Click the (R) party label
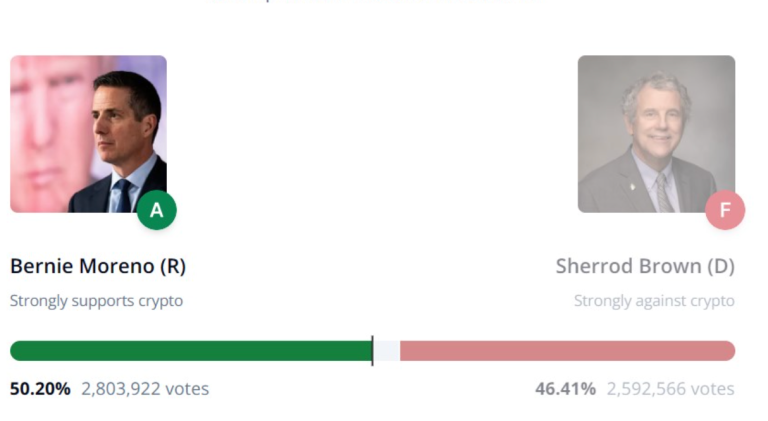 click(171, 267)
